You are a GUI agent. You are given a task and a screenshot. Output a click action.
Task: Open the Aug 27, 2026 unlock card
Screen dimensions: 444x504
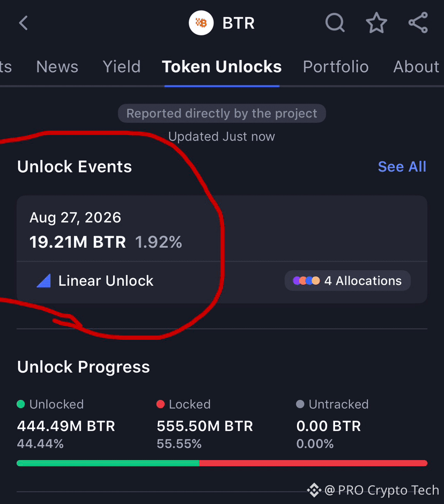[x=222, y=249]
